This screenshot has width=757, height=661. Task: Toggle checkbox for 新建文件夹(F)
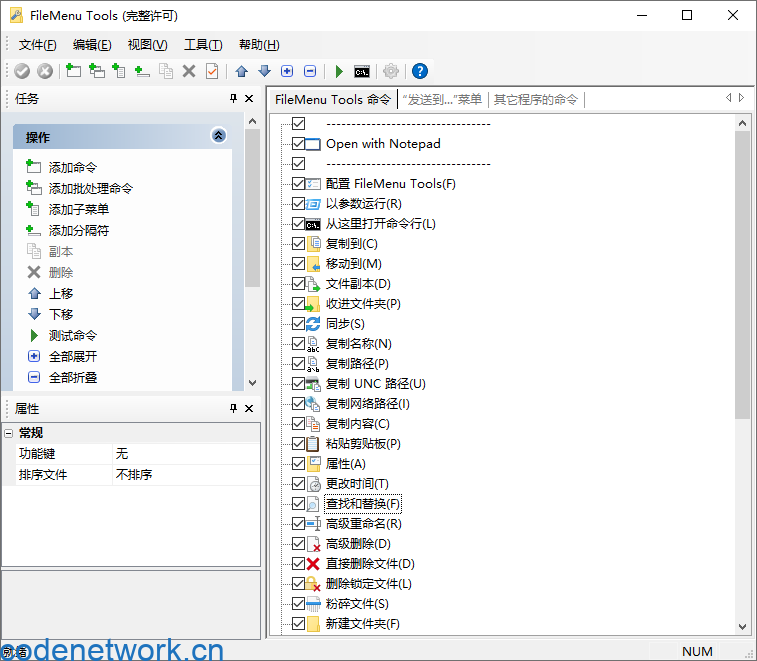click(x=298, y=623)
